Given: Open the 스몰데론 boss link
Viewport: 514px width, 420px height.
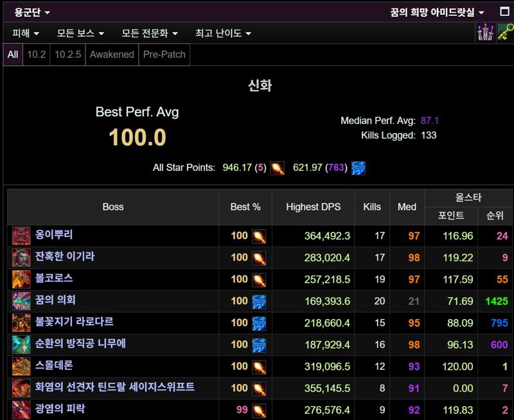Looking at the screenshot, I should click(x=54, y=365).
